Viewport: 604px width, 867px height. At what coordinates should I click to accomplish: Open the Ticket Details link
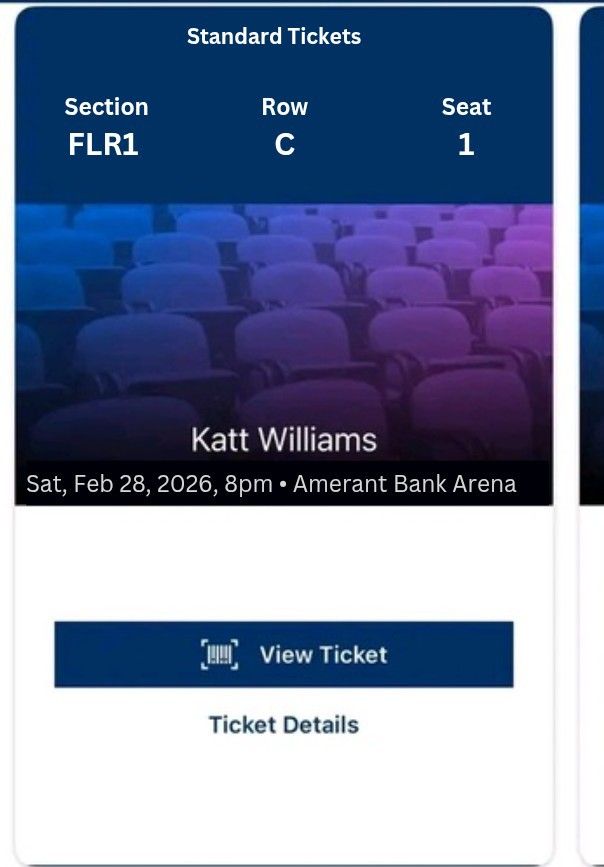coord(283,725)
